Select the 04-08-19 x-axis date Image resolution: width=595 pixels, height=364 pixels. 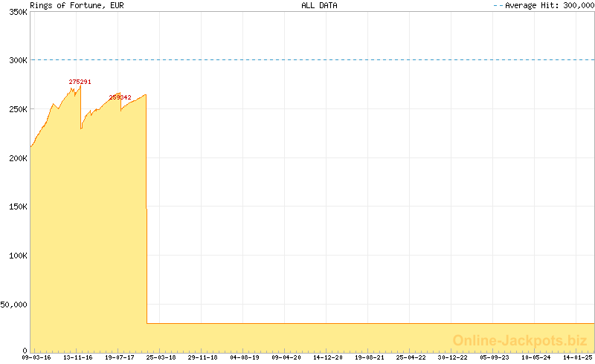[245, 357]
